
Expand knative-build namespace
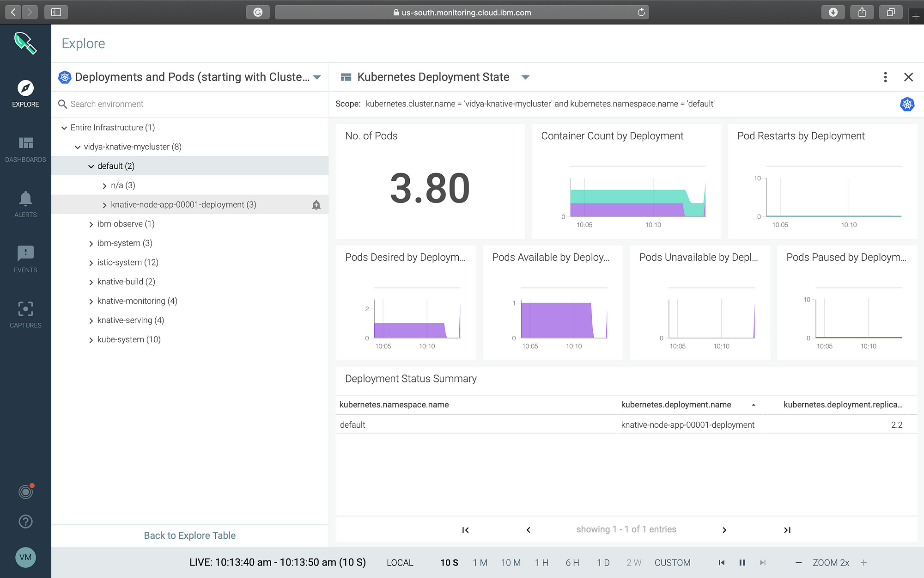(x=91, y=282)
